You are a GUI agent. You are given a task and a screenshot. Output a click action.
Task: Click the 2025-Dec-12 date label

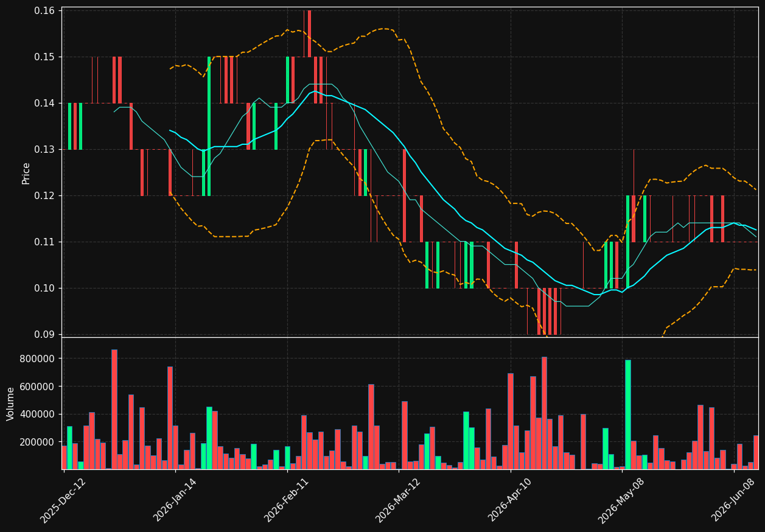click(x=63, y=500)
